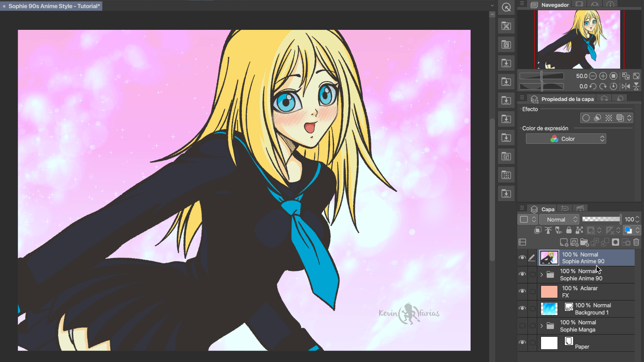Toggle the lock layer padlock icon
644x362 pixels.
point(569,230)
